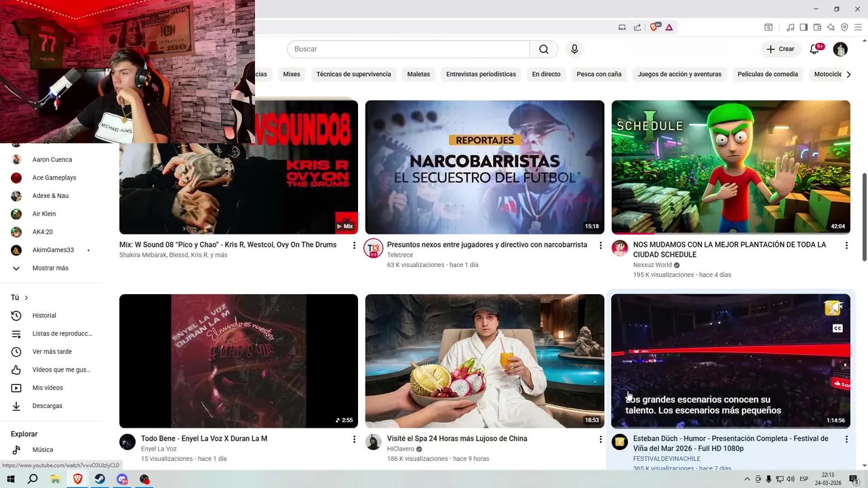Click the Nexxuz World channel avatar

(620, 248)
